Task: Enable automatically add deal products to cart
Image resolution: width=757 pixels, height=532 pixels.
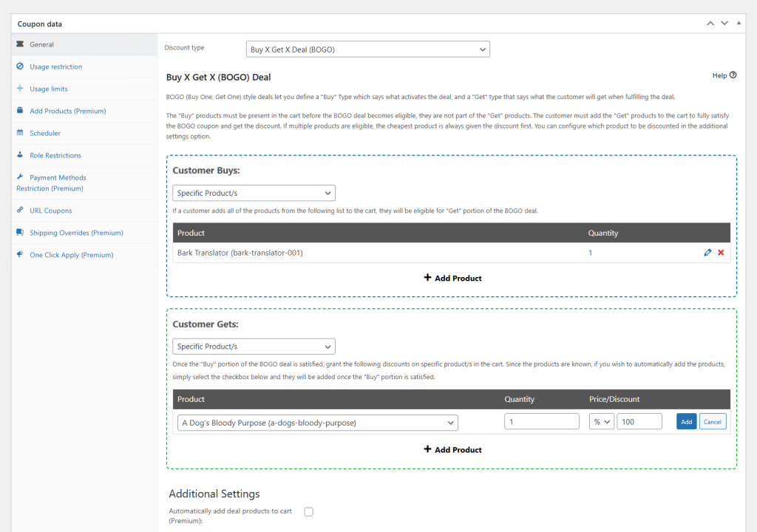Action: [x=308, y=511]
